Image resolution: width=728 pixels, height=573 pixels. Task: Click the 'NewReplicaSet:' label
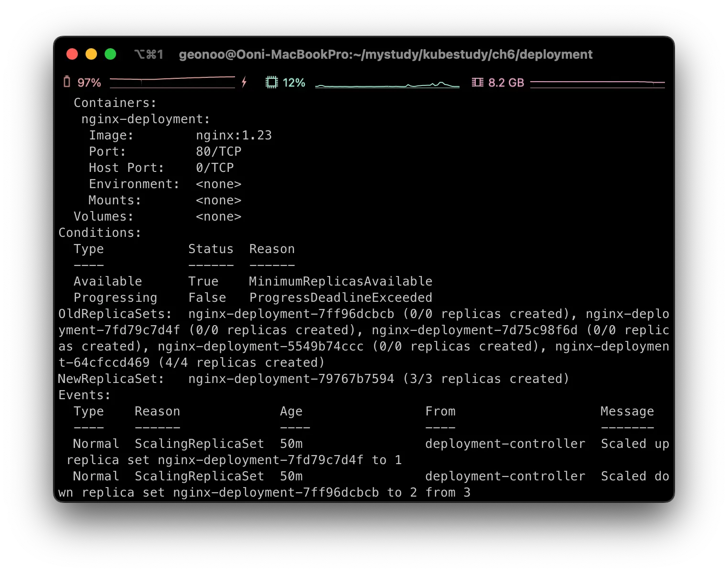(111, 379)
